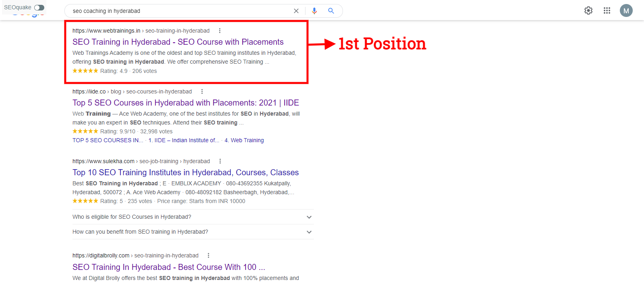
Task: Open the three-dot menu beside the webtrainings.in URL
Action: coord(219,31)
